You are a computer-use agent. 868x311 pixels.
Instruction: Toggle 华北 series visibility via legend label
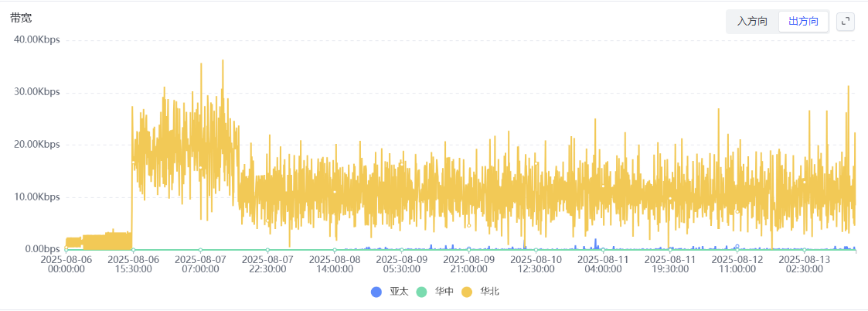tap(488, 292)
